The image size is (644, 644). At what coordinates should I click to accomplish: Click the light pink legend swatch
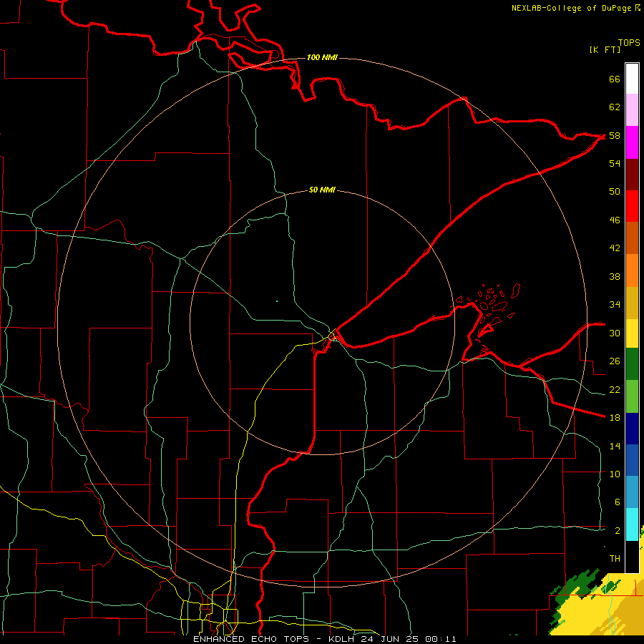tap(632, 109)
